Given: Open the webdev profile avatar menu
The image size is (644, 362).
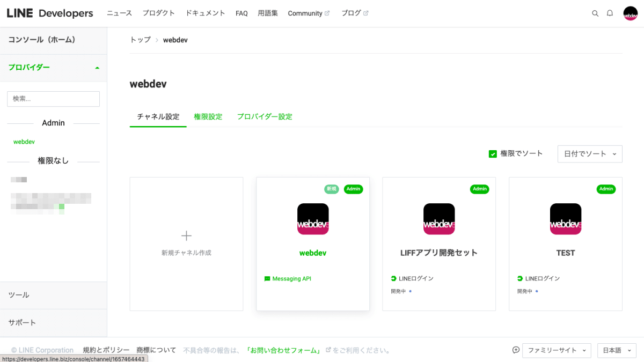Looking at the screenshot, I should pyautogui.click(x=630, y=13).
